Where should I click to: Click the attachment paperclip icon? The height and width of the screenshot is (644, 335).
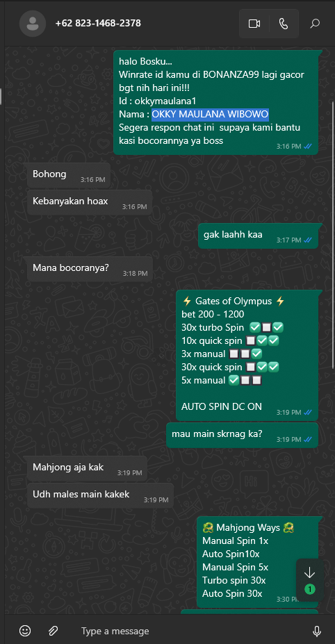[53, 630]
